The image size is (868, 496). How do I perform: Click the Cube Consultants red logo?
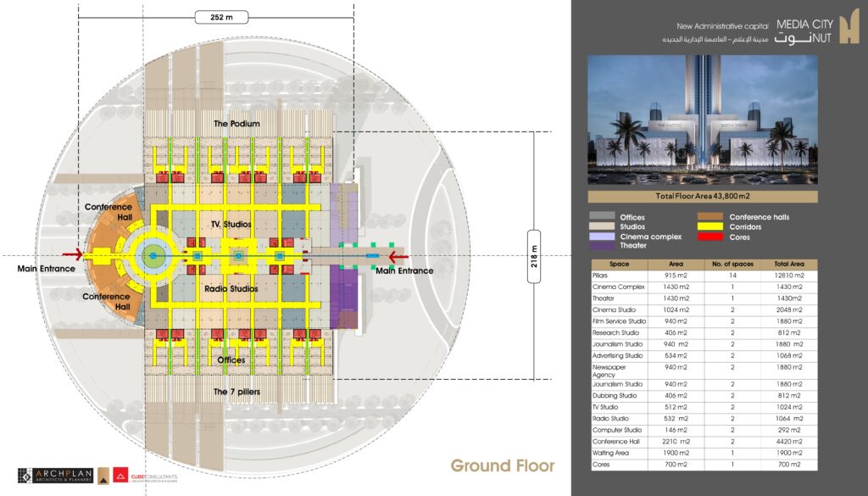click(x=120, y=475)
